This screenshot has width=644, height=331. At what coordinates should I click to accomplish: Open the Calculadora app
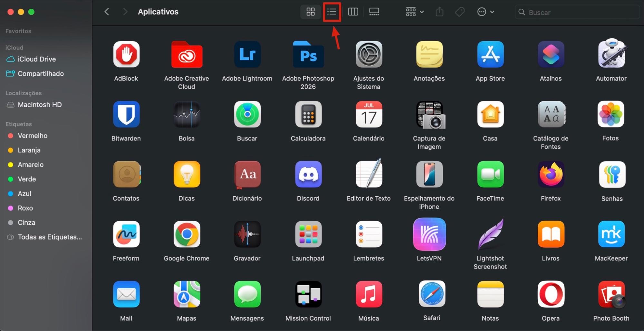click(x=308, y=115)
